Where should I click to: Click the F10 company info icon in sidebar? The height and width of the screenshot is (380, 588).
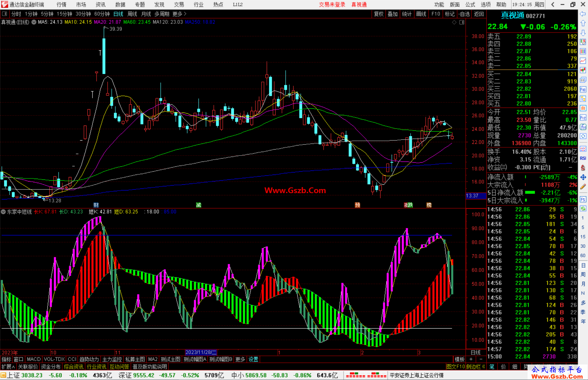pos(583,89)
